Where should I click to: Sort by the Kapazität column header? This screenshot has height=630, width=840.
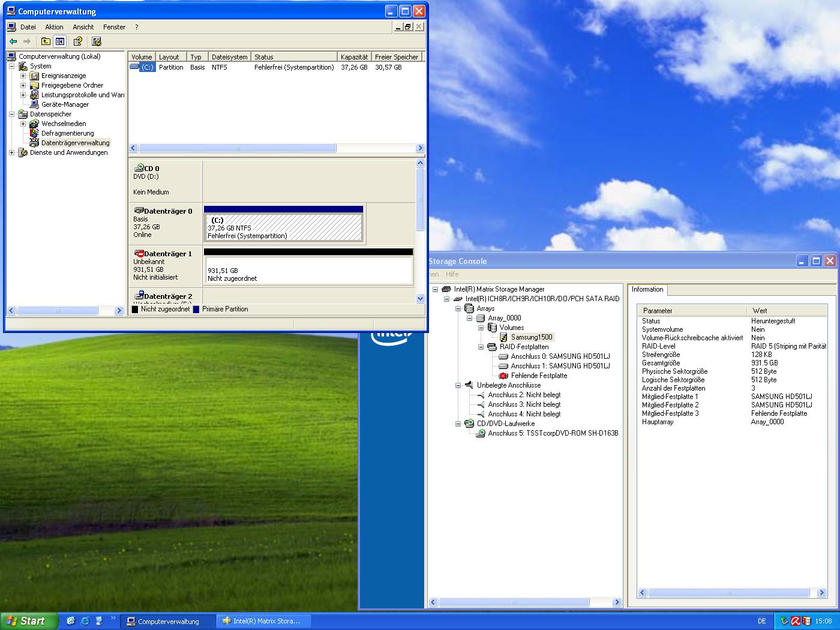(354, 57)
